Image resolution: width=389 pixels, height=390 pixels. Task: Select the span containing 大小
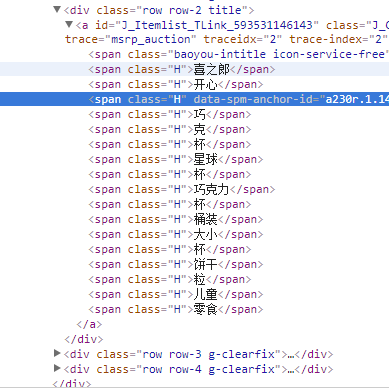[x=176, y=234]
